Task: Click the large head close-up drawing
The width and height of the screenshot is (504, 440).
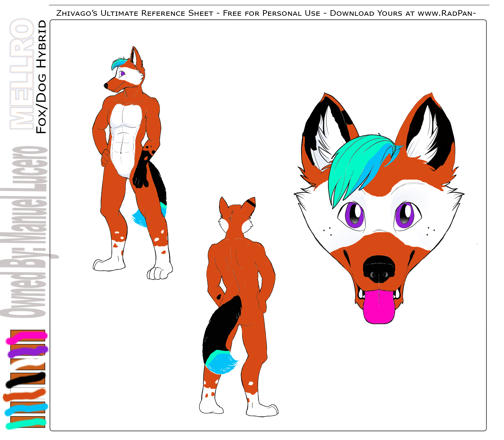Action: point(379,208)
